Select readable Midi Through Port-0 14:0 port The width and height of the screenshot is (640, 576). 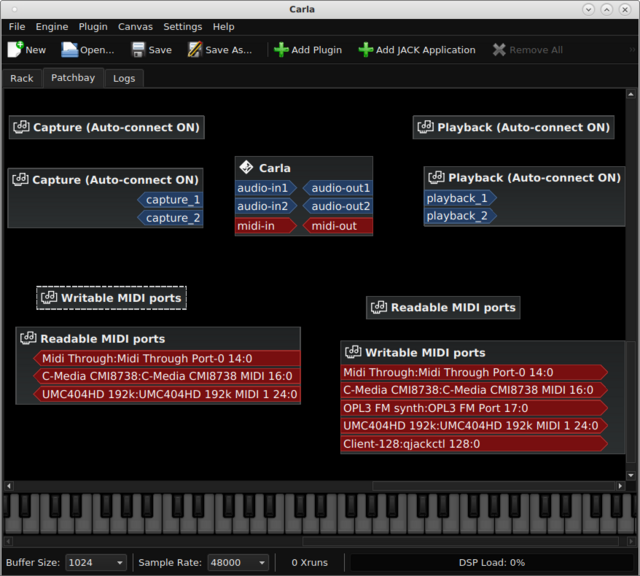(x=167, y=358)
